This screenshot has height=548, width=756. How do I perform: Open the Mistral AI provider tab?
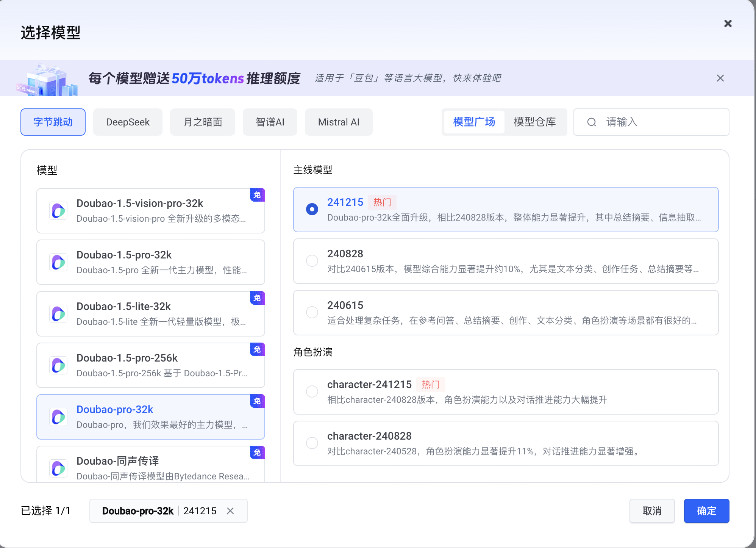339,122
